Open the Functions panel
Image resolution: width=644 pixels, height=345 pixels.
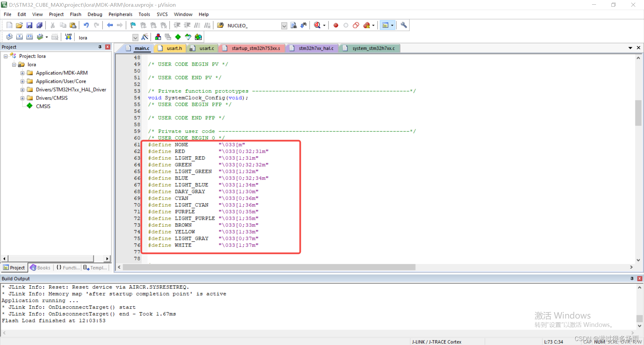pyautogui.click(x=68, y=268)
